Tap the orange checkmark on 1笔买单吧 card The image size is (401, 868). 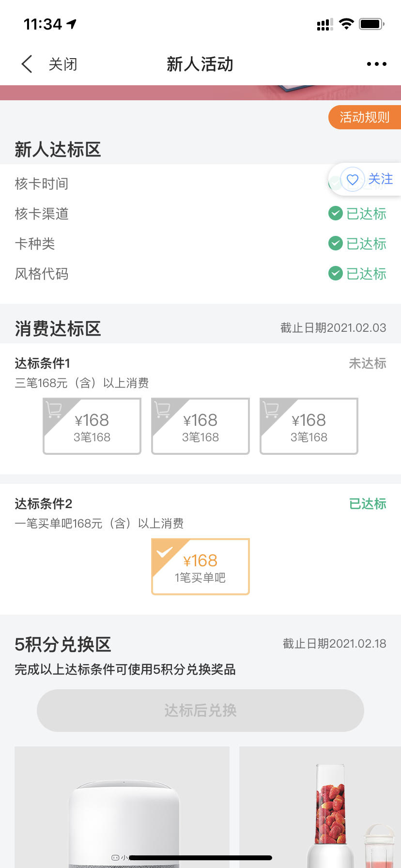coord(164,552)
